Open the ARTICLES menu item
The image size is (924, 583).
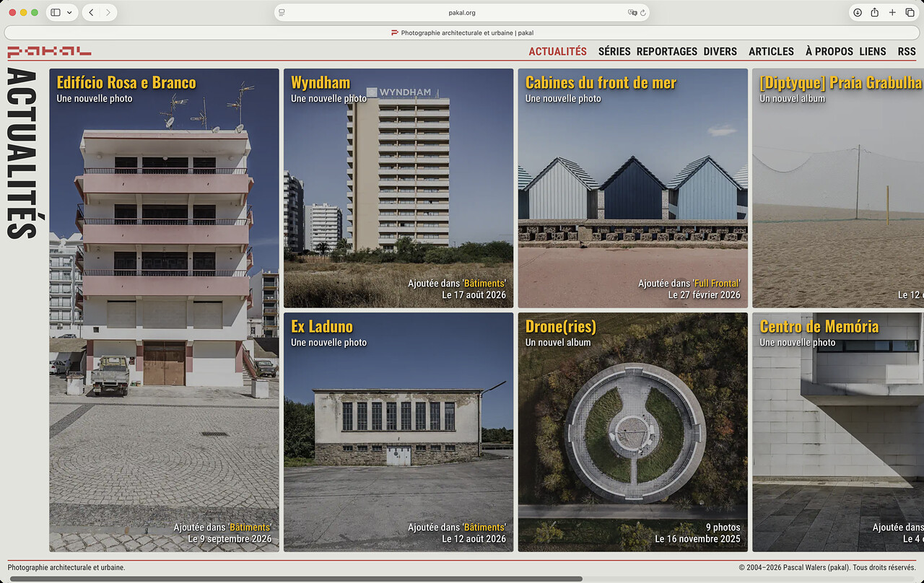tap(771, 51)
